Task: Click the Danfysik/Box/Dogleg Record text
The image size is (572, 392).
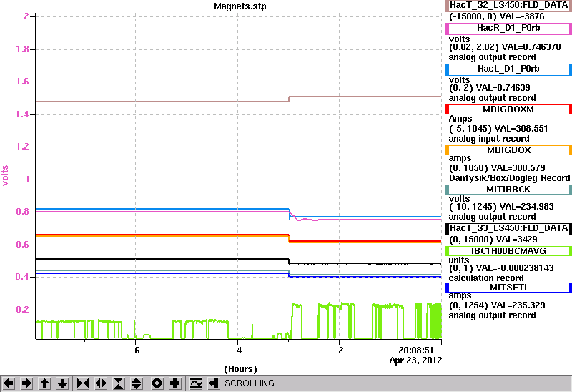Action: [509, 179]
